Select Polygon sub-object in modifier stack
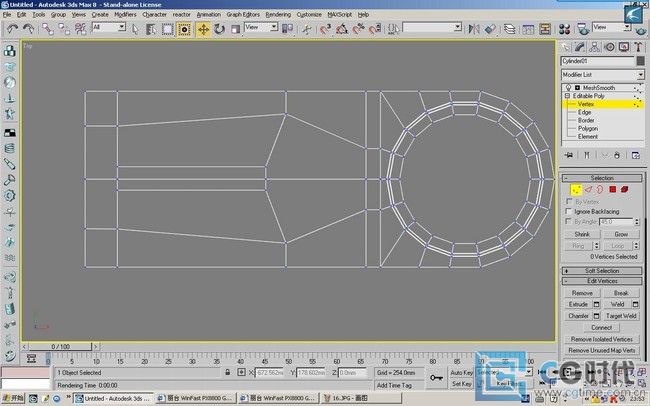This screenshot has height=406, width=650. [588, 129]
